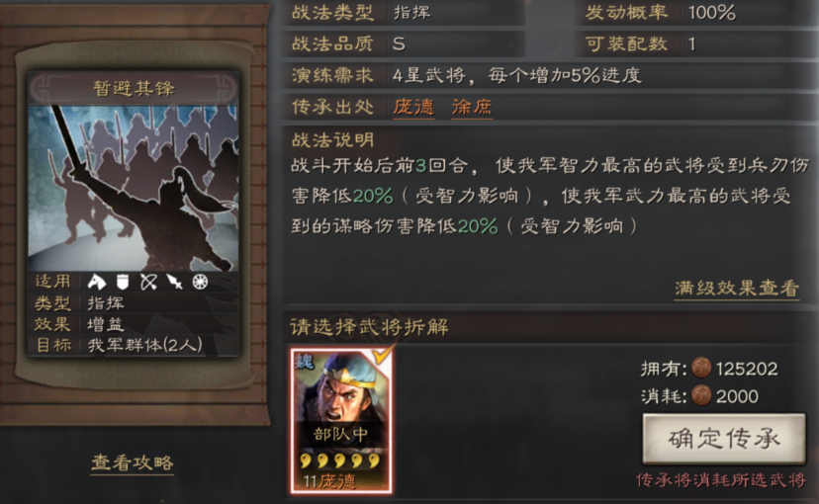
Task: Click the five-star rating on 庞德 card
Action: (x=339, y=461)
